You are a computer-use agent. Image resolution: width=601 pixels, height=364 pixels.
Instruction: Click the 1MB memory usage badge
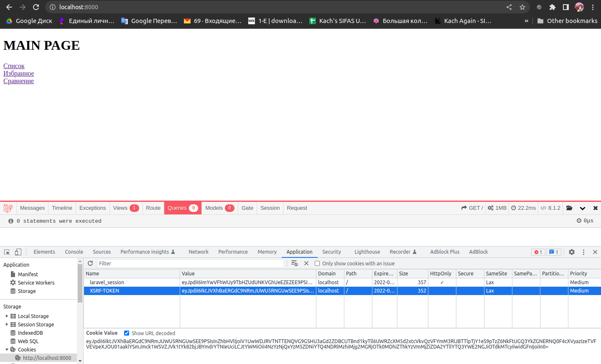497,208
